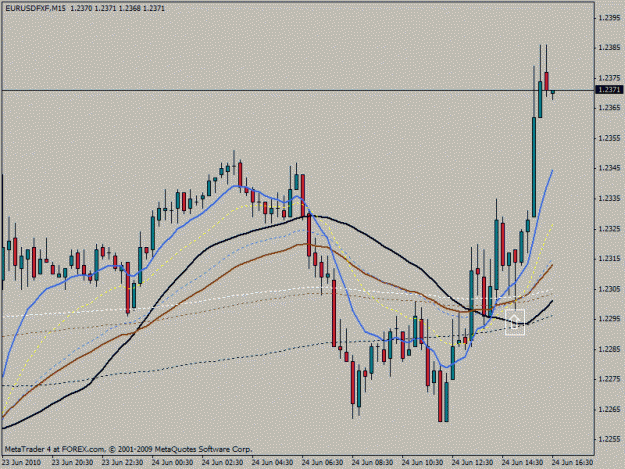Screen dimensions: 625x469
Task: Click the price label 1.2365
Action: click(610, 108)
